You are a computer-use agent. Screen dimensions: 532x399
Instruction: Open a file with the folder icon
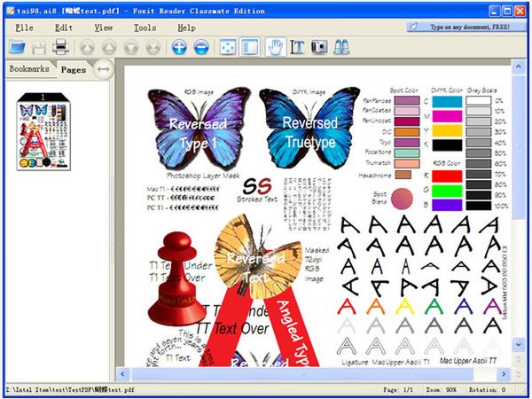click(18, 47)
